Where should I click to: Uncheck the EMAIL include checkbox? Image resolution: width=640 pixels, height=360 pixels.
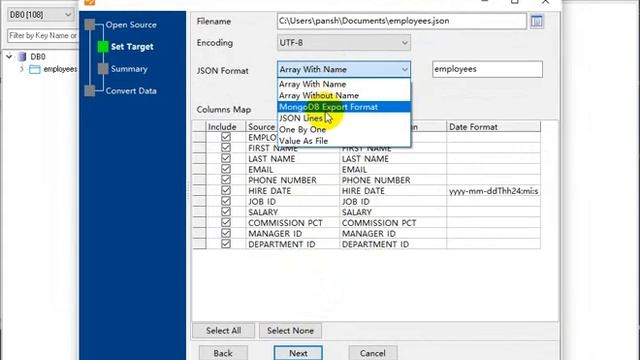[226, 169]
